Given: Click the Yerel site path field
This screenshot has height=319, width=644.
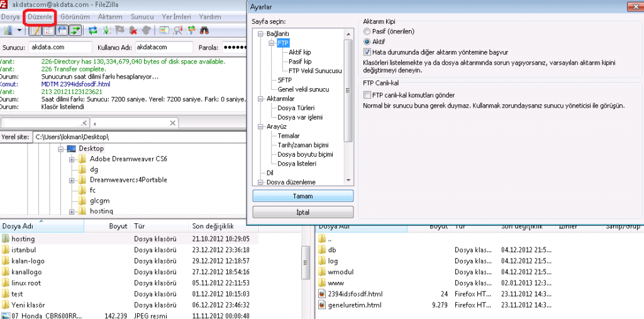Looking at the screenshot, I should coord(139,137).
